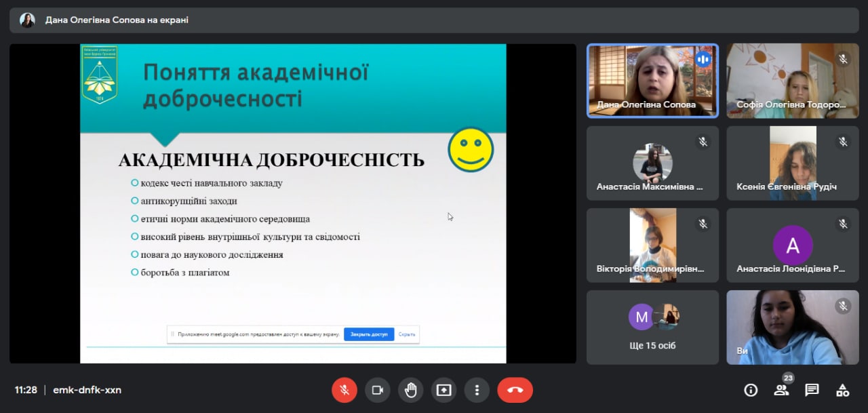Select your own video tile labeled Ви
The width and height of the screenshot is (868, 413).
(793, 328)
